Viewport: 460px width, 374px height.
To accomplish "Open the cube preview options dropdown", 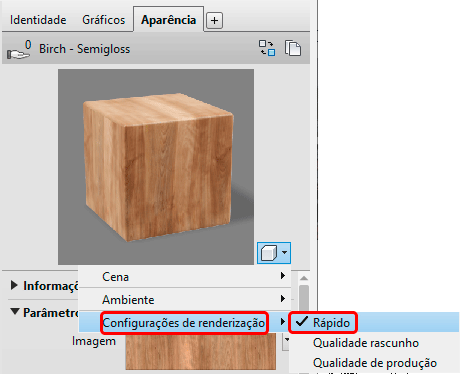I will click(x=274, y=253).
